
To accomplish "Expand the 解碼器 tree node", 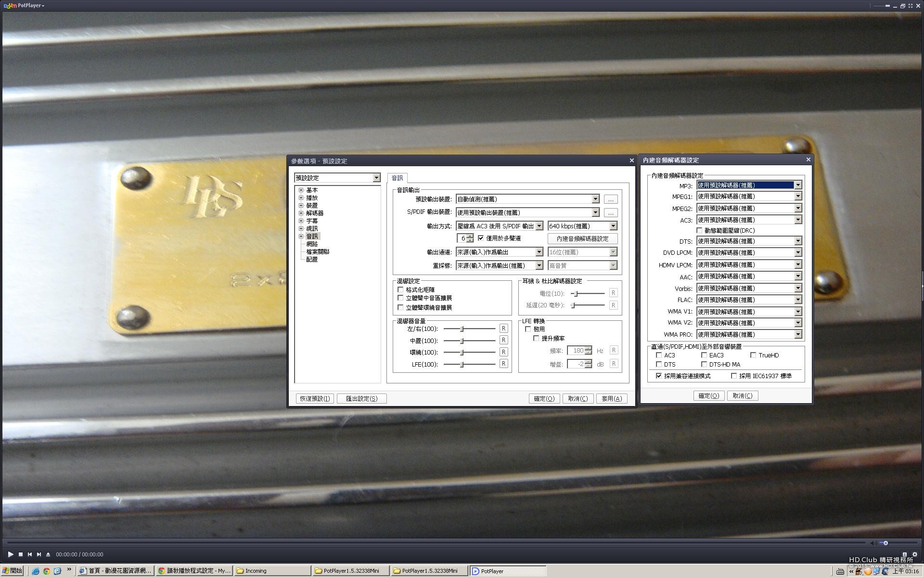I will pyautogui.click(x=301, y=213).
